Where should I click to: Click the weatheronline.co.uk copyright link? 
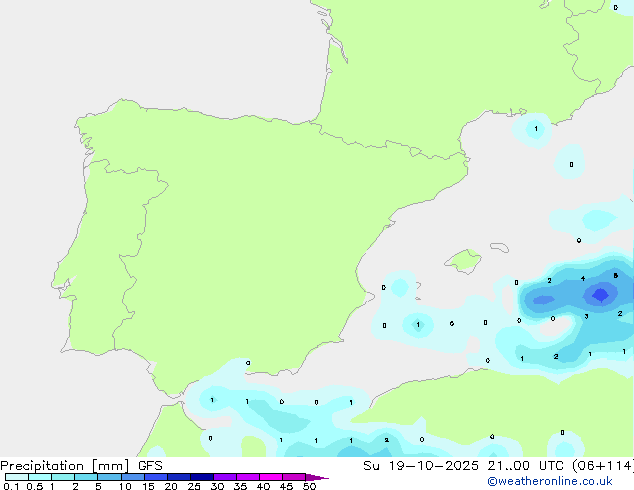point(550,481)
